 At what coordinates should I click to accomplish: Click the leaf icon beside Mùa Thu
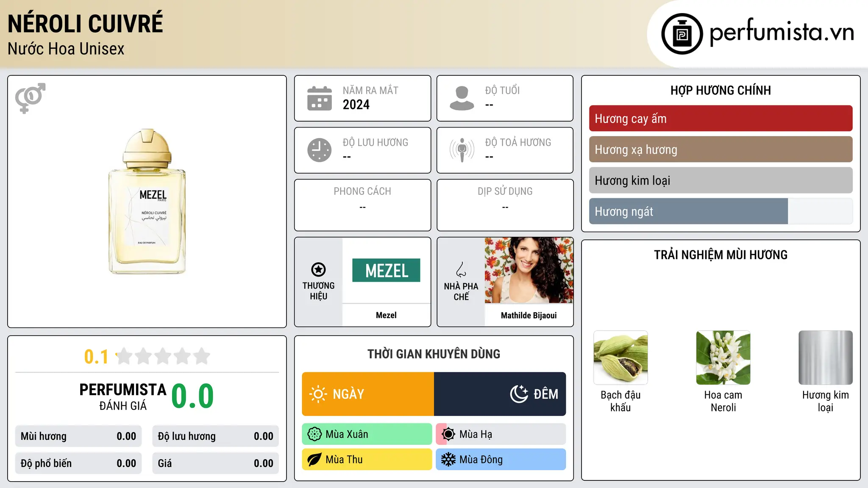point(314,460)
